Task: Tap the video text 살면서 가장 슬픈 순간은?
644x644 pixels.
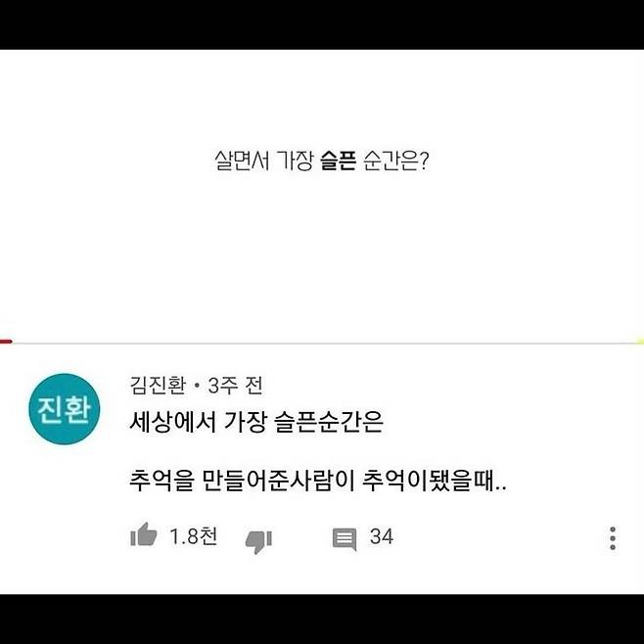Action: 322,161
